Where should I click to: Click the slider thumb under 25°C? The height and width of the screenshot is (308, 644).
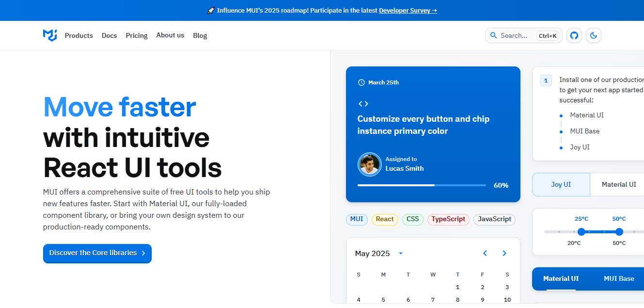point(581,232)
